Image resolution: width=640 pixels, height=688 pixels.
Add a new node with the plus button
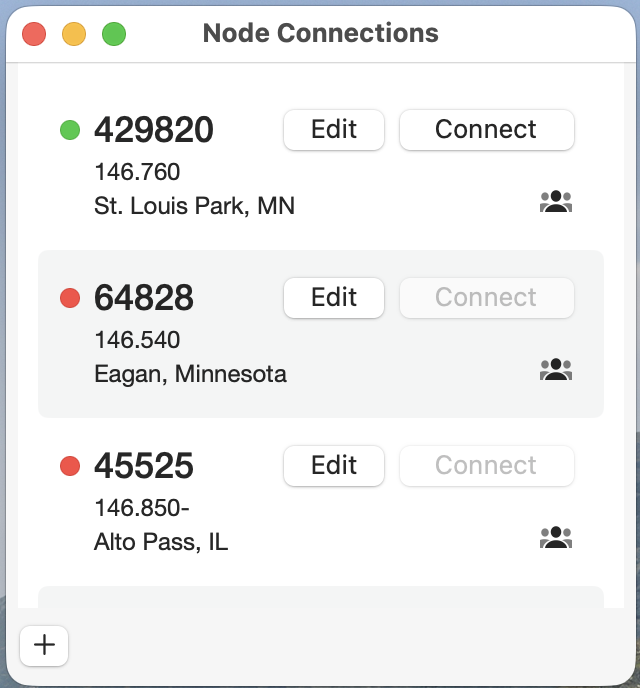pos(44,645)
